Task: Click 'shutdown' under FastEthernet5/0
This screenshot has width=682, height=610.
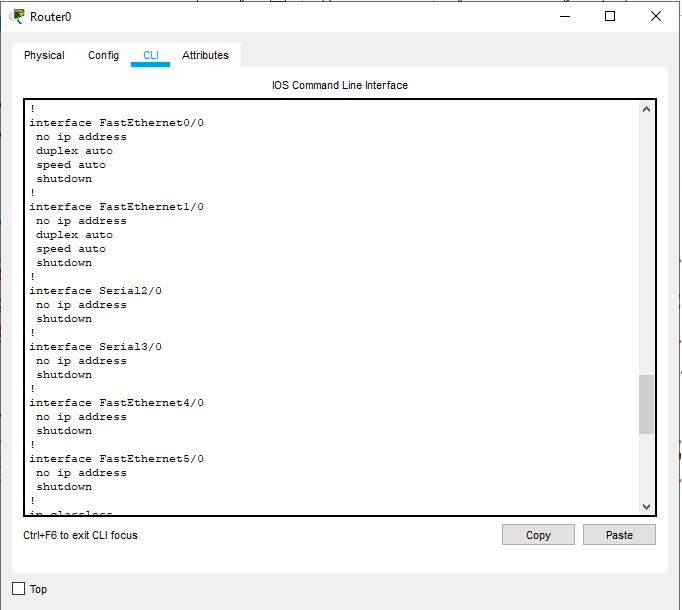Action: pos(64,487)
